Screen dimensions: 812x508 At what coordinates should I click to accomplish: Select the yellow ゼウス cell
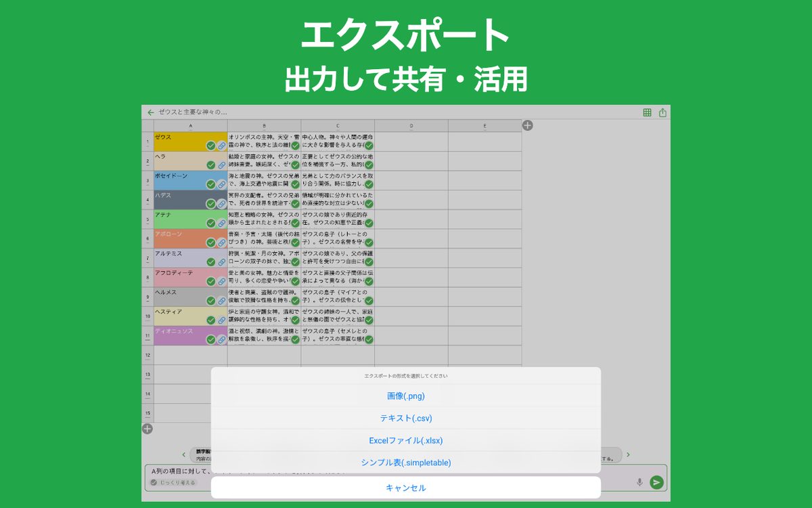tap(191, 142)
